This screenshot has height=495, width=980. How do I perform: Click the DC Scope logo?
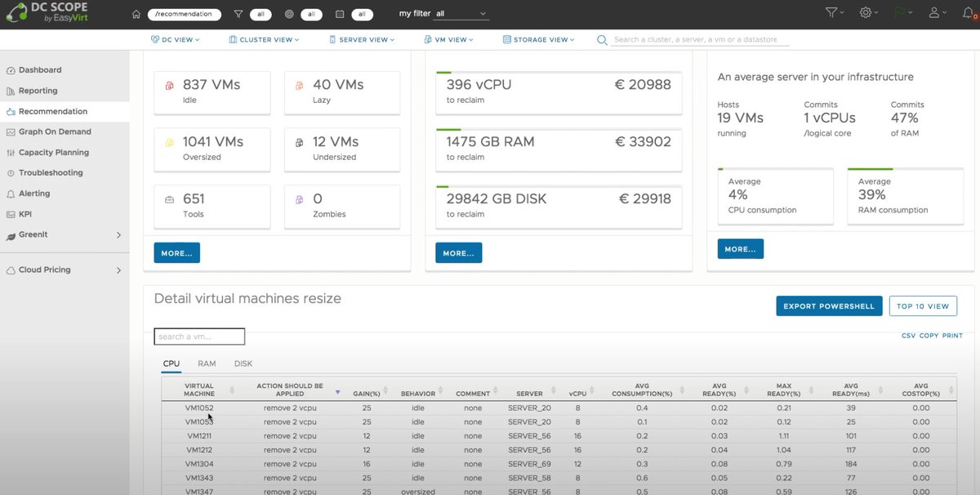(x=45, y=14)
